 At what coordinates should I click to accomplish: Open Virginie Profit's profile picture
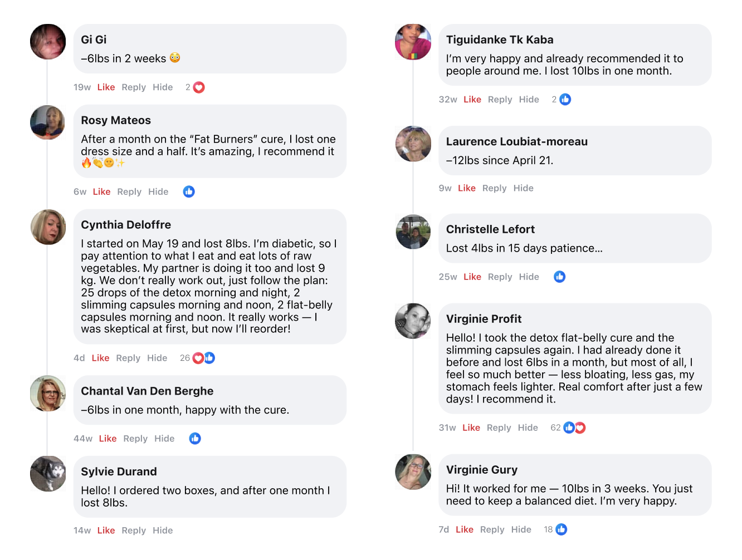point(413,321)
